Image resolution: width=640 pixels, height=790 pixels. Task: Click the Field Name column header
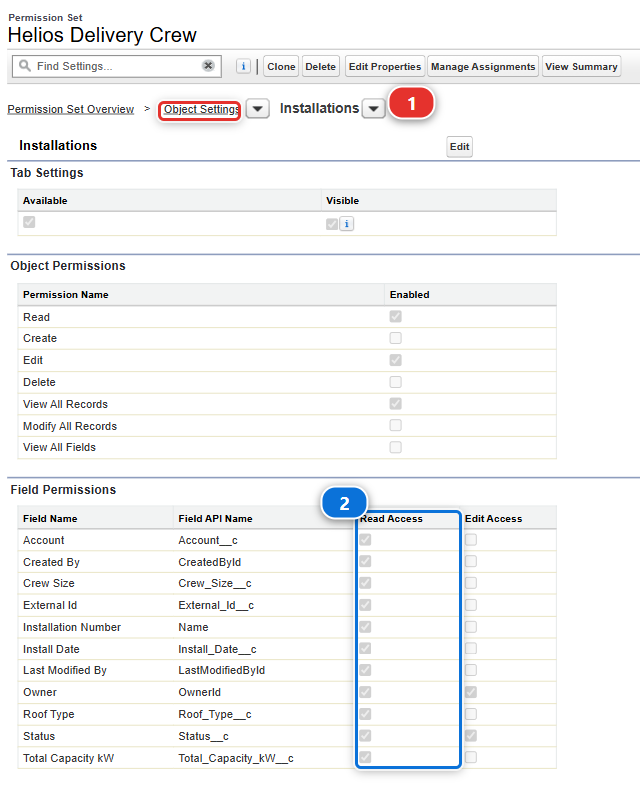point(50,518)
